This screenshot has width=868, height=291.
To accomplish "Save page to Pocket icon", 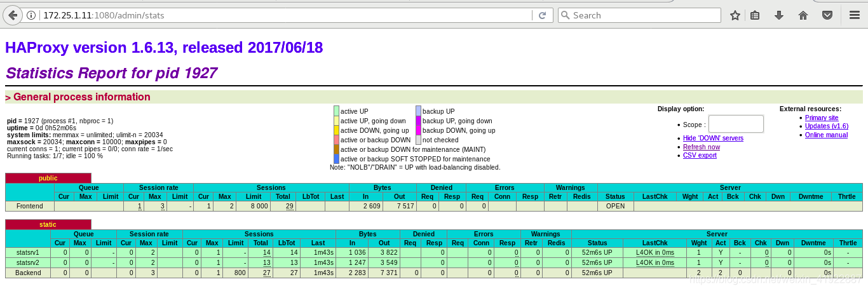I will tap(827, 15).
